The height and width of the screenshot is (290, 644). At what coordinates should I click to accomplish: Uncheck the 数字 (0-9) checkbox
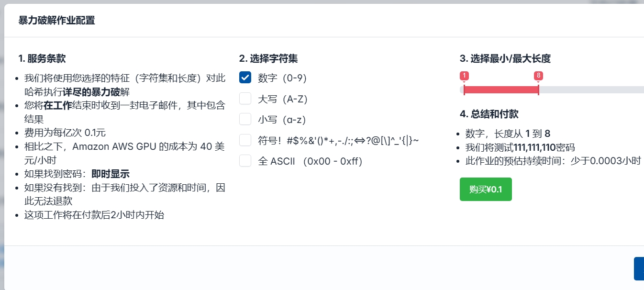pos(245,78)
